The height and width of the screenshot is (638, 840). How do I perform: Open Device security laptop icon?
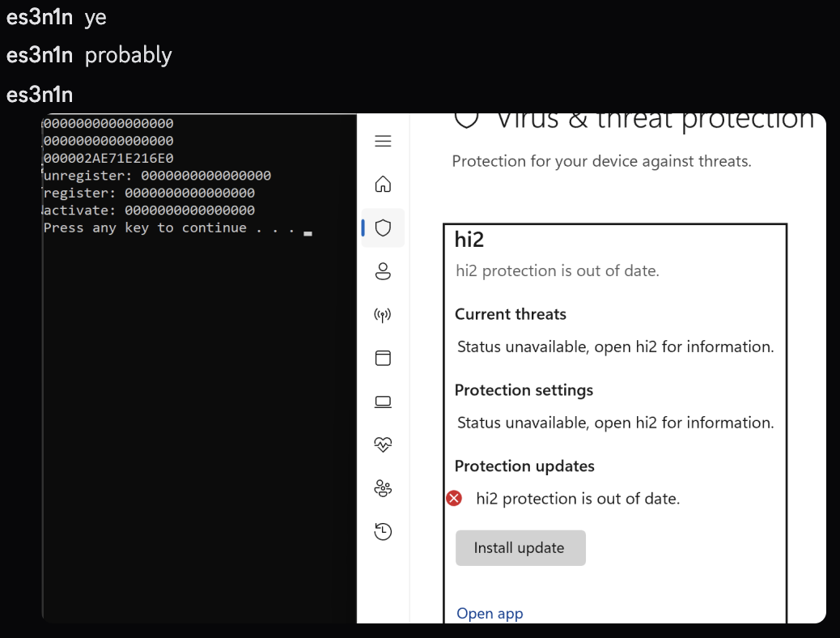click(383, 402)
